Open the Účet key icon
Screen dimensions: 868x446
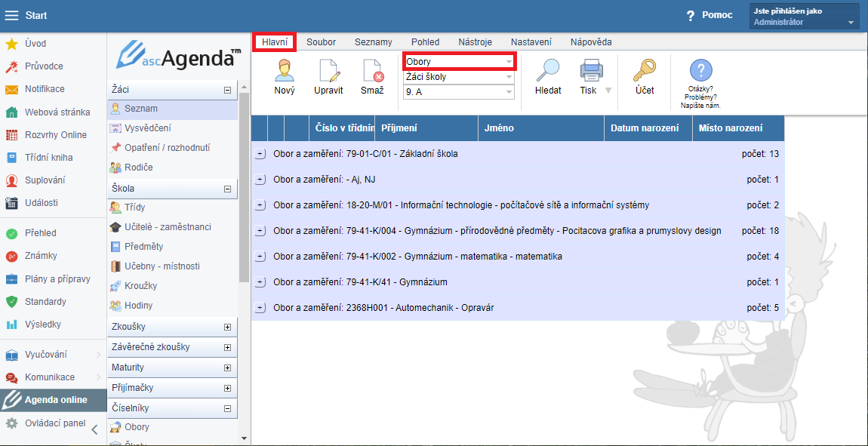click(x=644, y=70)
